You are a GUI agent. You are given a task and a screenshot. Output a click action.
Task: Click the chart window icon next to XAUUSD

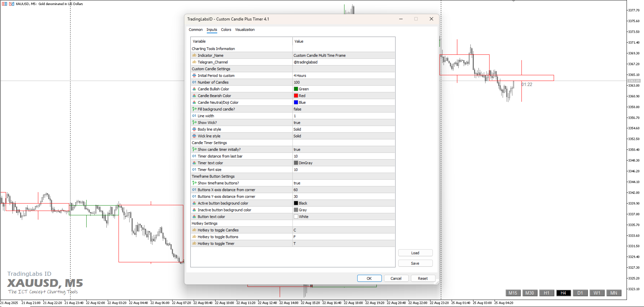tap(11, 4)
